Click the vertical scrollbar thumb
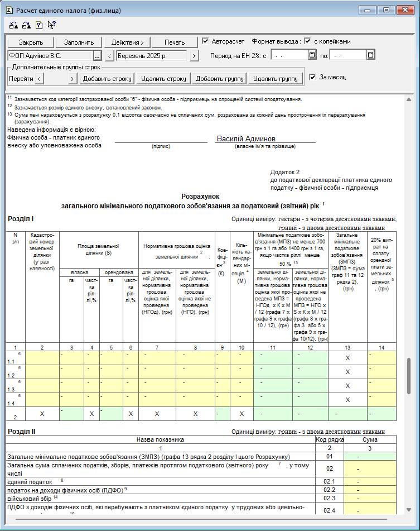The height and width of the screenshot is (531, 420). click(x=408, y=376)
